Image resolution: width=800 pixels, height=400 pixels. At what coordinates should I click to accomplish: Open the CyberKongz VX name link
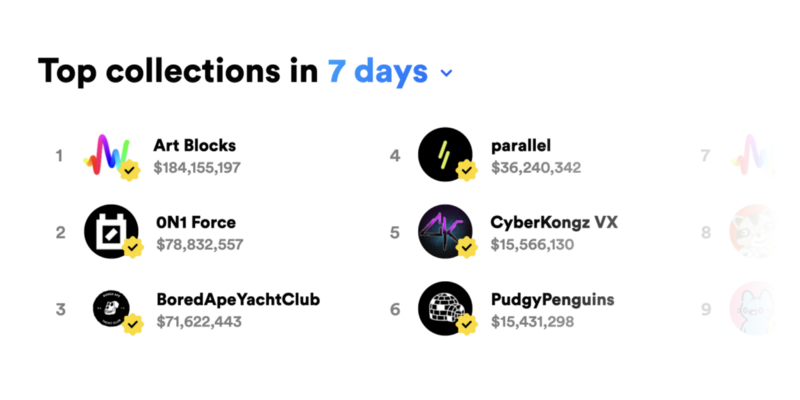pos(554,223)
